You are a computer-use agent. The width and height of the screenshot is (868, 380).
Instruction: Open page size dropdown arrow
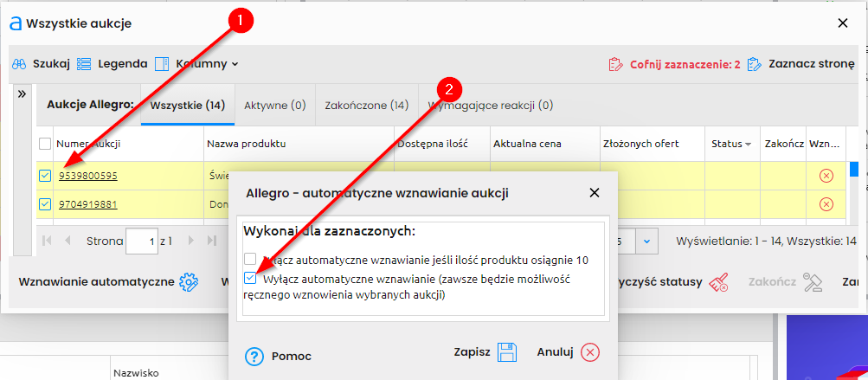pyautogui.click(x=646, y=241)
